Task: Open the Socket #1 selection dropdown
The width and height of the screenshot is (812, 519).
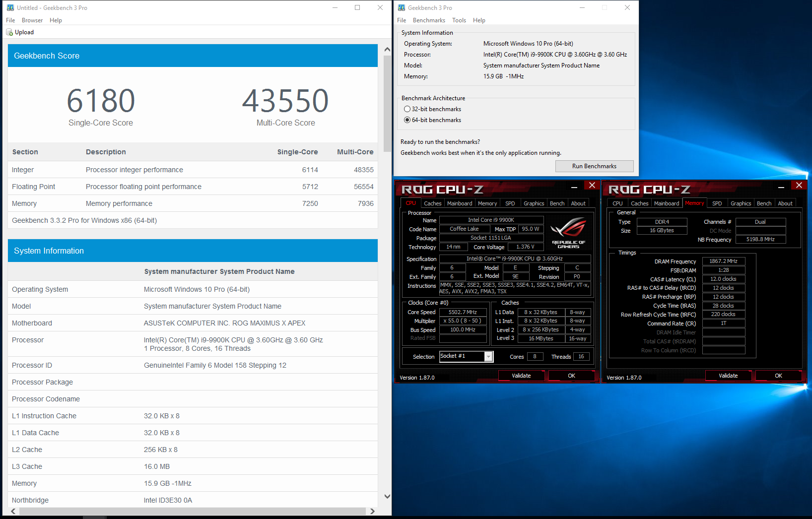Action: (488, 357)
